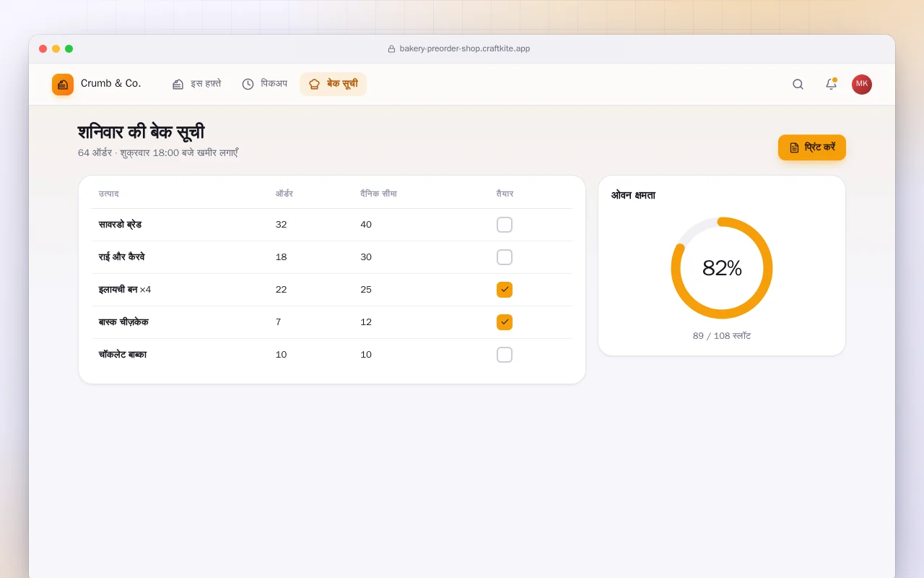Click the 64 ऑर्डर subtitle line

pos(158,153)
